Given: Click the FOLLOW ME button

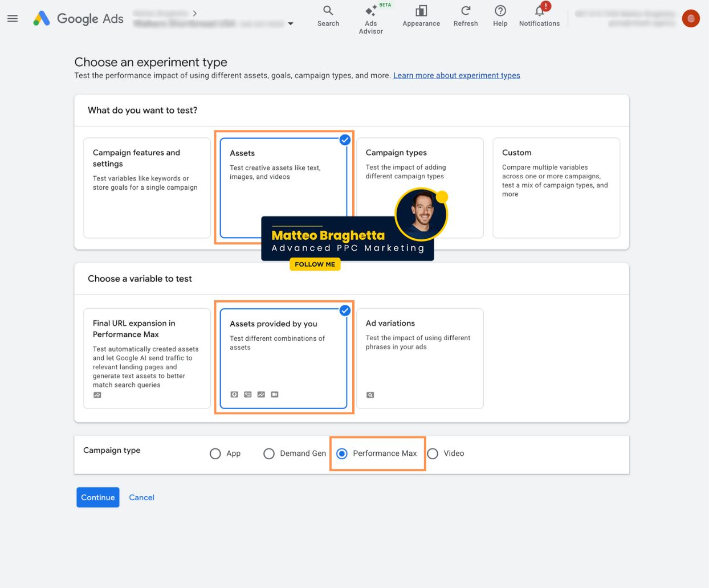Looking at the screenshot, I should [315, 264].
